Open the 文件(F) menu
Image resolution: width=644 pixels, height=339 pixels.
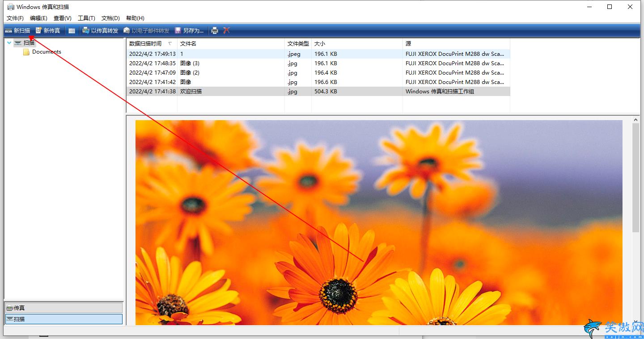[x=15, y=18]
